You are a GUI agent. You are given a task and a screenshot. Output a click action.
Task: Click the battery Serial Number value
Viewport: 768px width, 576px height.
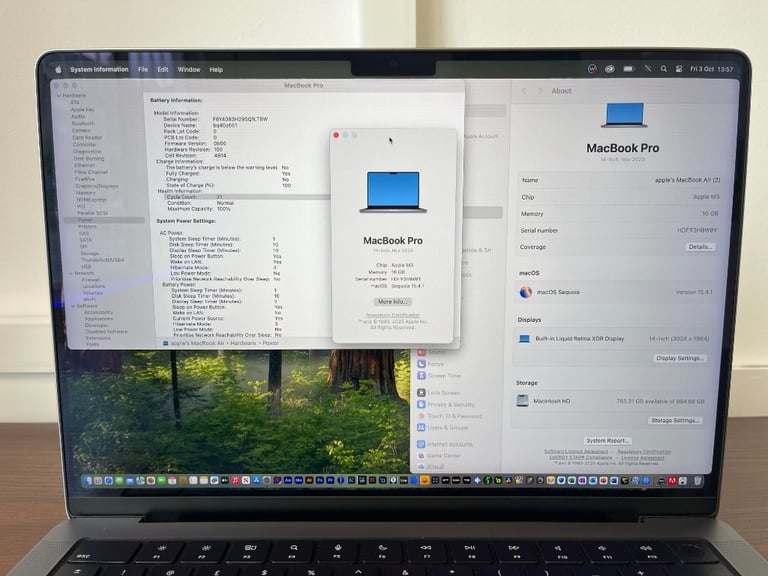pyautogui.click(x=240, y=119)
